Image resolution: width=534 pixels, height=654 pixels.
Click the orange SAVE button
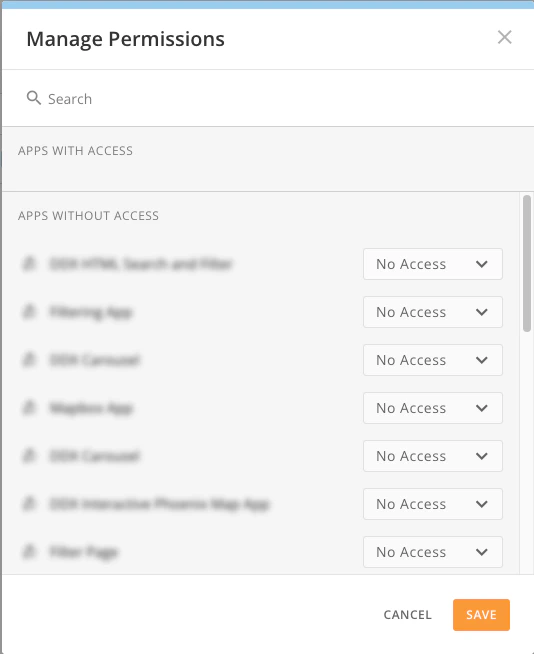pyautogui.click(x=481, y=615)
